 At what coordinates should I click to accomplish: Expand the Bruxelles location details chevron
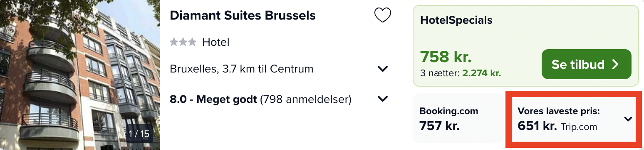click(382, 69)
